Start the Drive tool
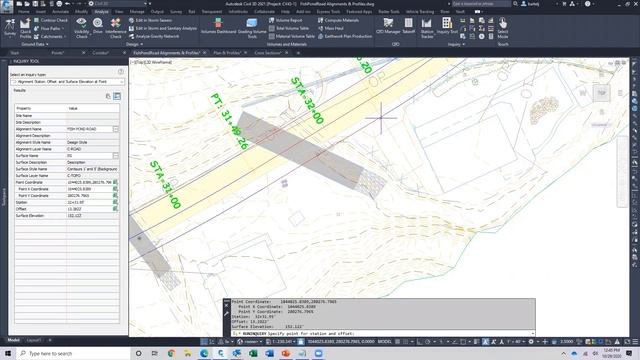Viewport: 640px width, 360px height. 98,26
